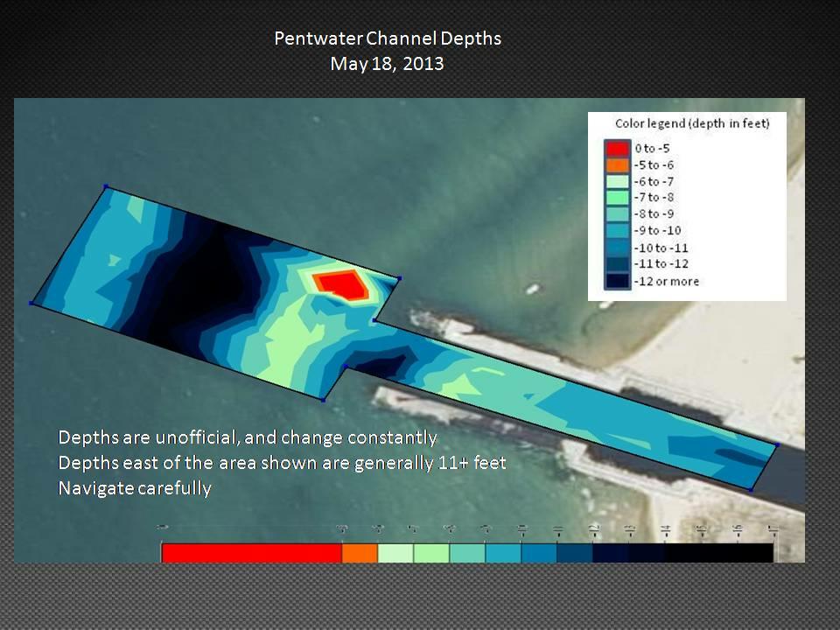This screenshot has width=840, height=630.
Task: Select the "Depths east of the area" text line
Action: coord(281,462)
